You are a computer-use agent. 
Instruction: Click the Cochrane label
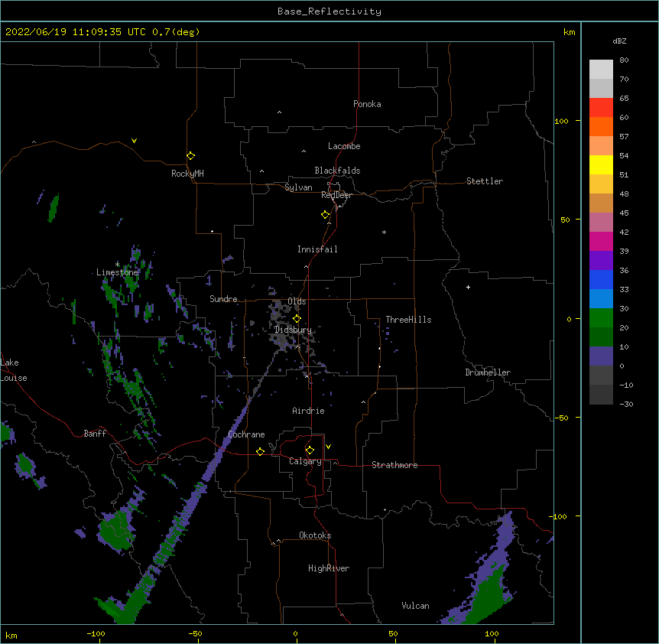tap(246, 434)
